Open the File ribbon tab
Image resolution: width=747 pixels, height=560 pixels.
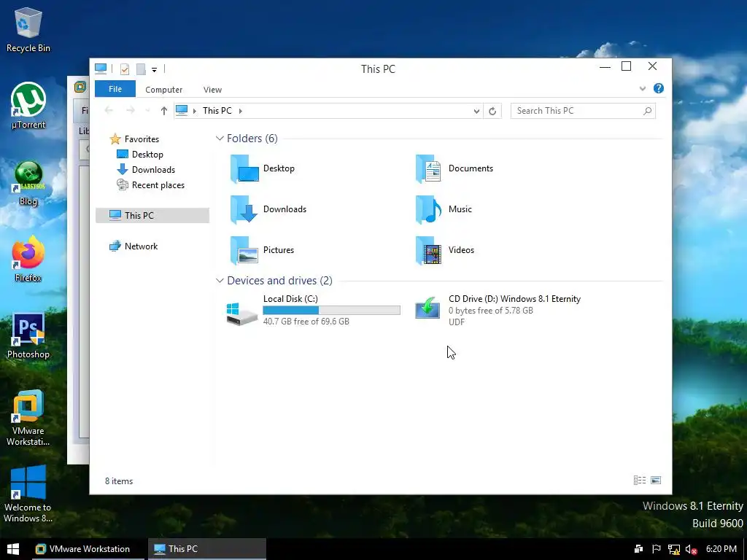click(115, 89)
